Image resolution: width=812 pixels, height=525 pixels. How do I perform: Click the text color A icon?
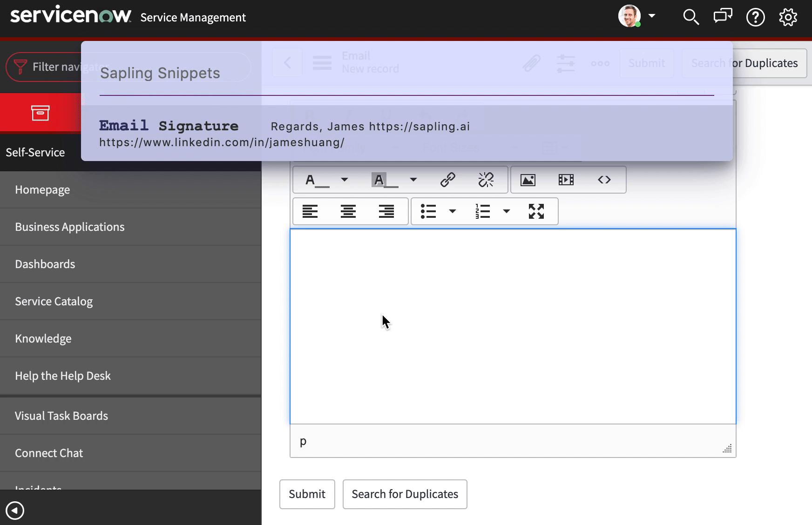pos(317,180)
